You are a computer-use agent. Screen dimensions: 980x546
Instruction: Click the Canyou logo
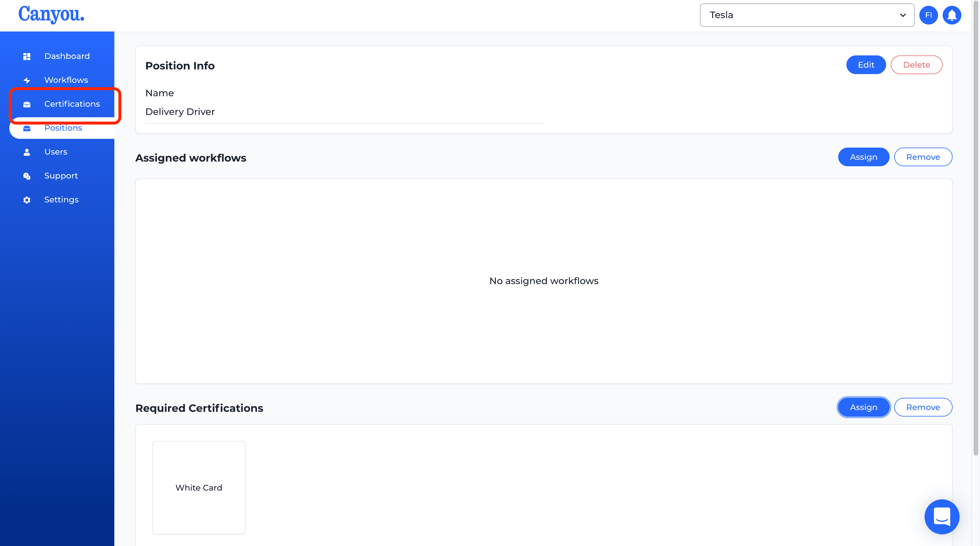[x=51, y=15]
